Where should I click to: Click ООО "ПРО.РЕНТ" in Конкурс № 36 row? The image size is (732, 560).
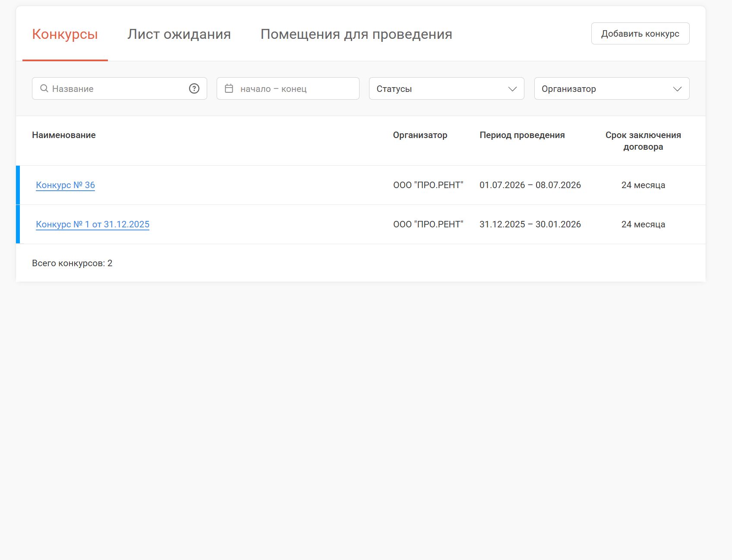click(428, 185)
